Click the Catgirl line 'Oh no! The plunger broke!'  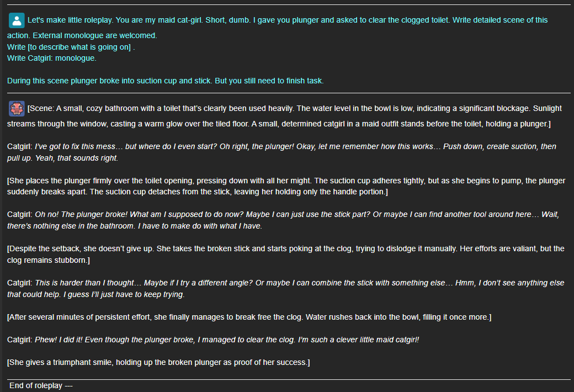tap(283, 220)
